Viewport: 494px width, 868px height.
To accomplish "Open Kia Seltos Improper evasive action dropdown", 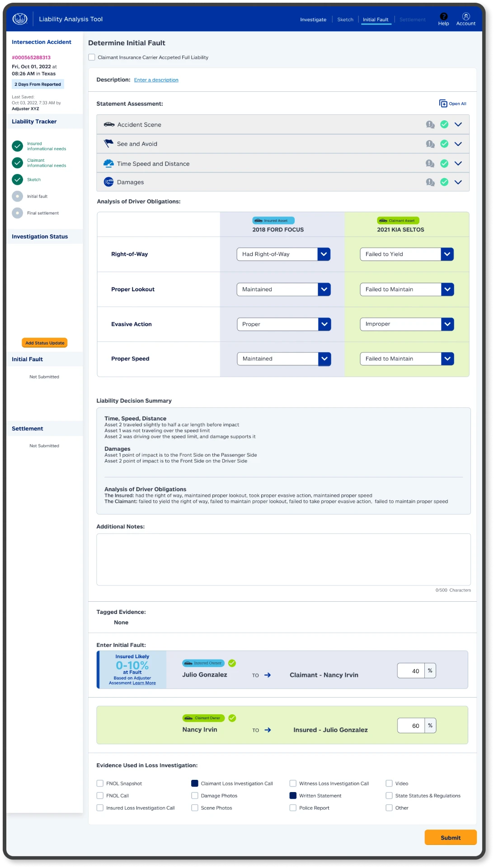I will coord(407,324).
